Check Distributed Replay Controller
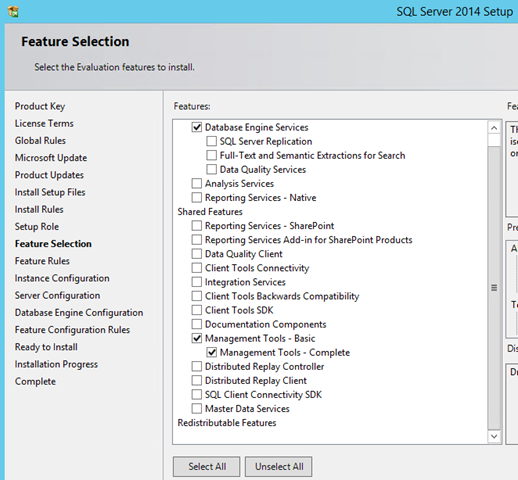The image size is (518, 480). (x=197, y=366)
